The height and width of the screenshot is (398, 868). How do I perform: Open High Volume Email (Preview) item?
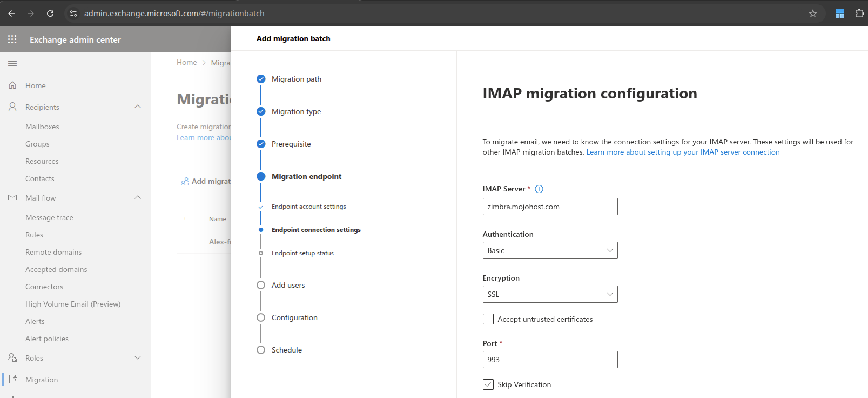(73, 304)
